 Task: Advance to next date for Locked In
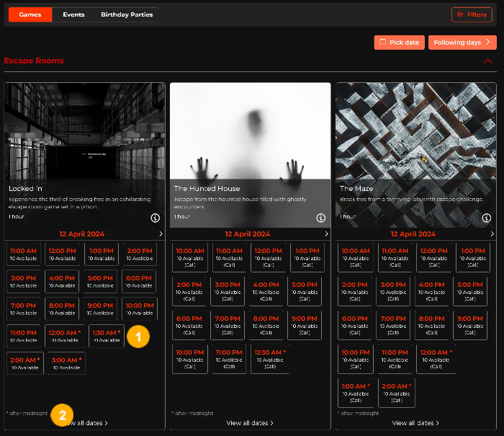[161, 234]
